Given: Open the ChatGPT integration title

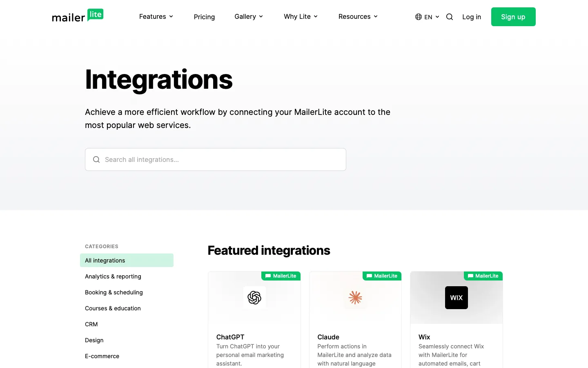Looking at the screenshot, I should pyautogui.click(x=230, y=337).
